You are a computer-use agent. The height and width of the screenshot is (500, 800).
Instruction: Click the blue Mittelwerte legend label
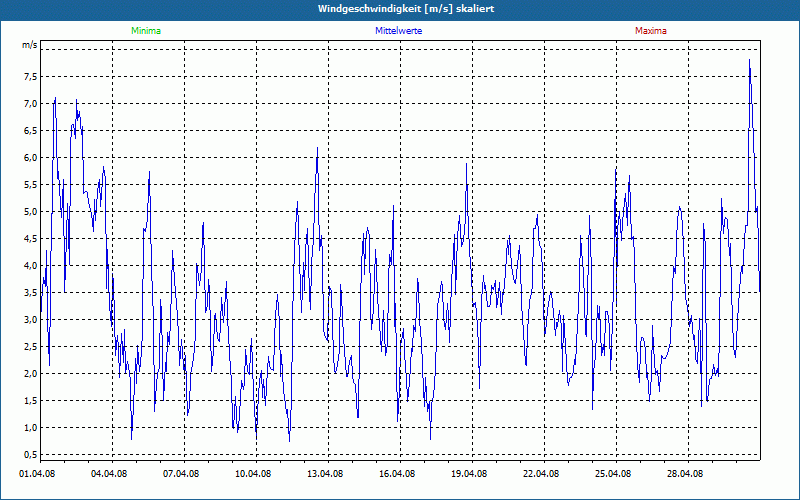pyautogui.click(x=398, y=31)
